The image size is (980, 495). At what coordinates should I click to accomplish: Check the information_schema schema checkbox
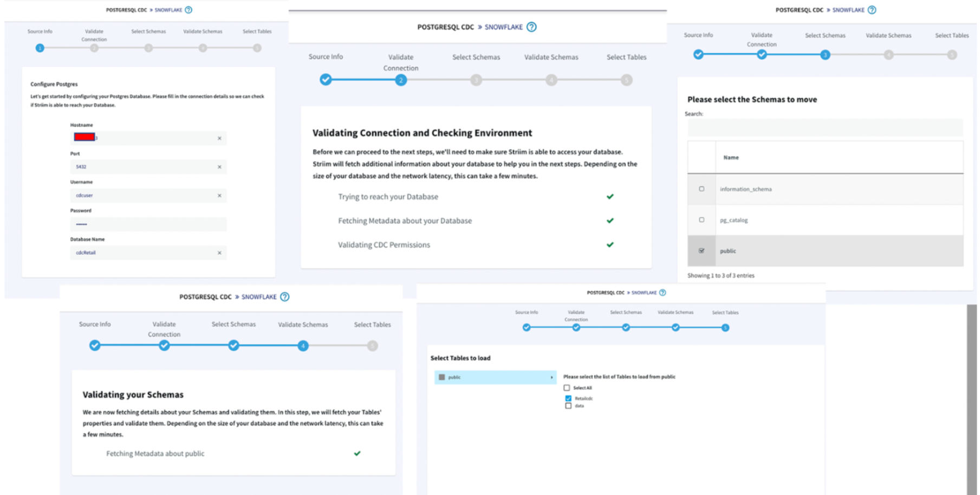coord(702,189)
